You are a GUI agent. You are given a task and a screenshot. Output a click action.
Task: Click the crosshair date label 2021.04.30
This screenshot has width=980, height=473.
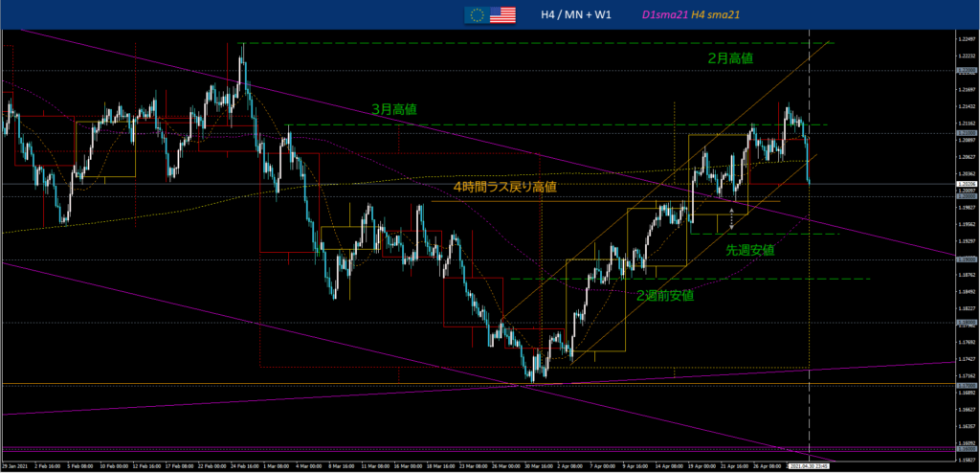809,466
